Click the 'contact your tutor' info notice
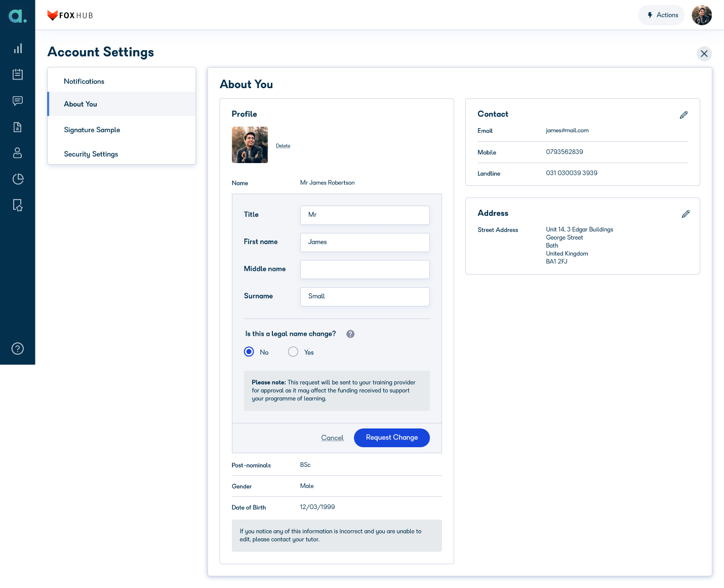Image resolution: width=724 pixels, height=588 pixels. [x=337, y=535]
